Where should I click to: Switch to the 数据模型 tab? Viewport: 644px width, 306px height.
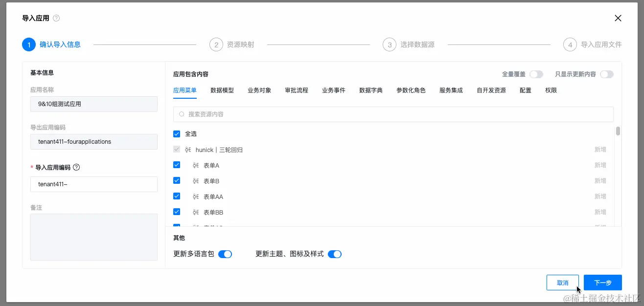click(222, 90)
